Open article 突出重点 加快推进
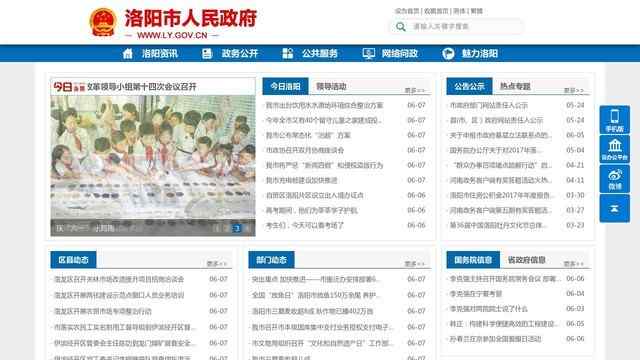 tap(316, 279)
